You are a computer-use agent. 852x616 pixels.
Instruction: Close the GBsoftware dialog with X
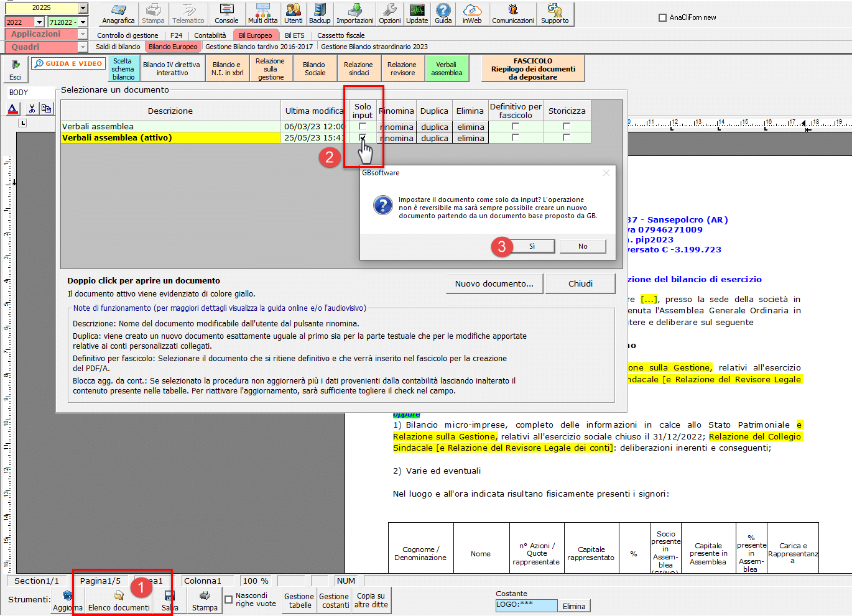(x=606, y=173)
